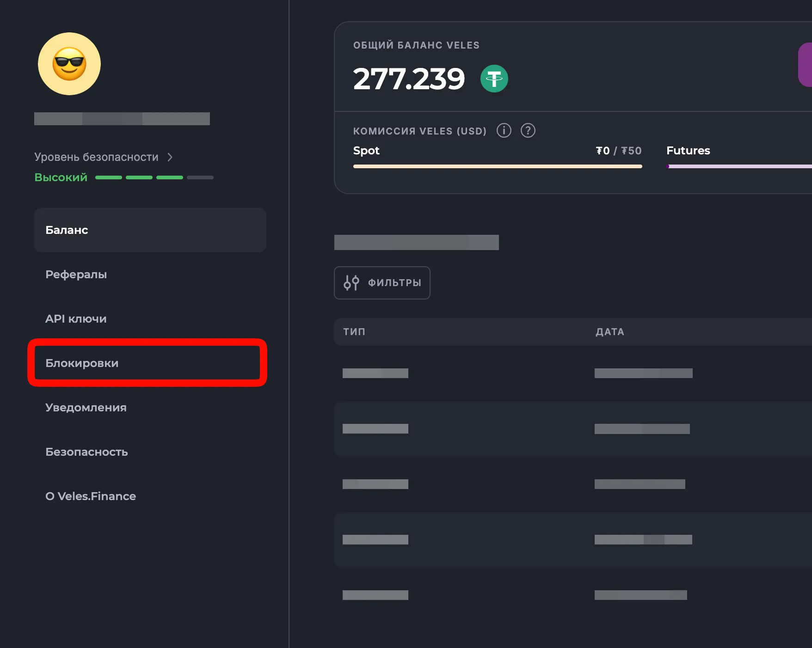Screen dimensions: 812x648
Task: Click the Spot commission label
Action: 366,151
